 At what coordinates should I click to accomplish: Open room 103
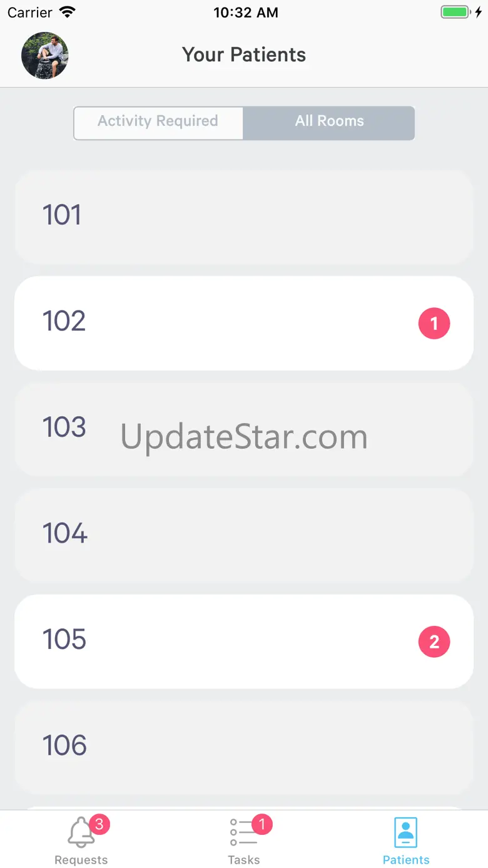(x=244, y=429)
